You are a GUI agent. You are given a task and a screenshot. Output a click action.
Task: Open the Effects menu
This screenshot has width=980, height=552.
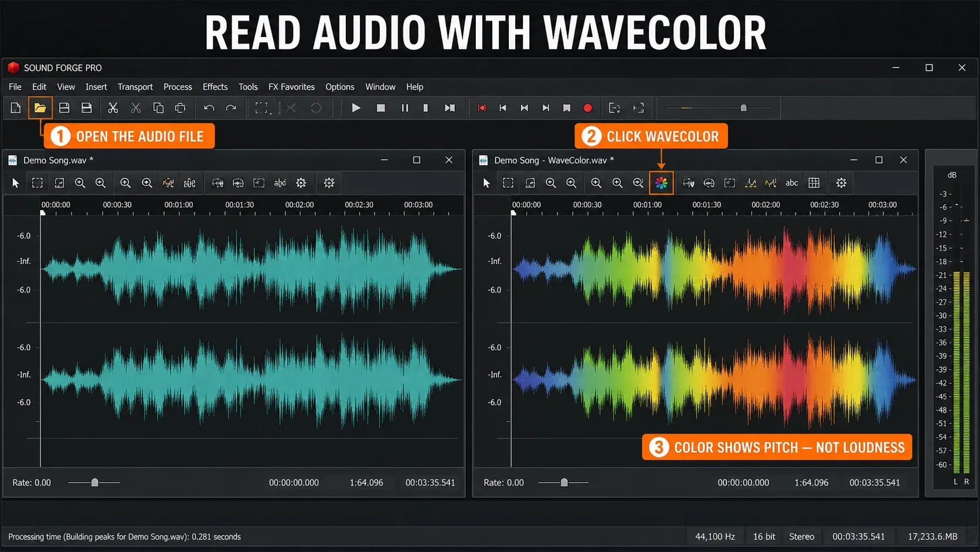(x=215, y=87)
